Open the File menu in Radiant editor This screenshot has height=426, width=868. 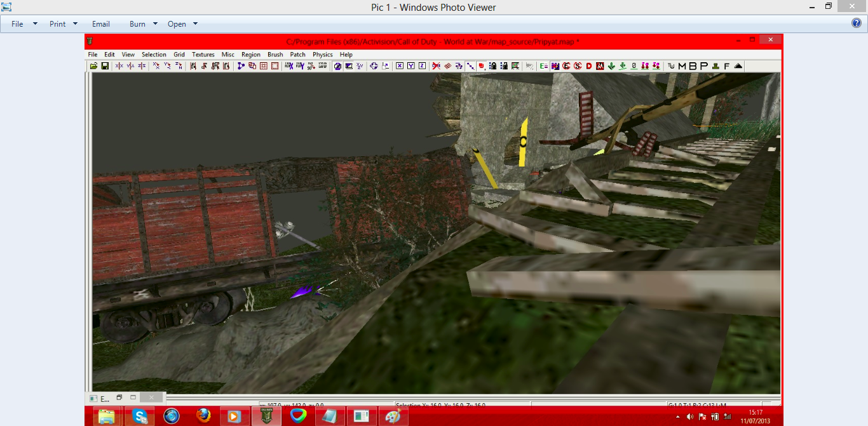[x=92, y=55]
